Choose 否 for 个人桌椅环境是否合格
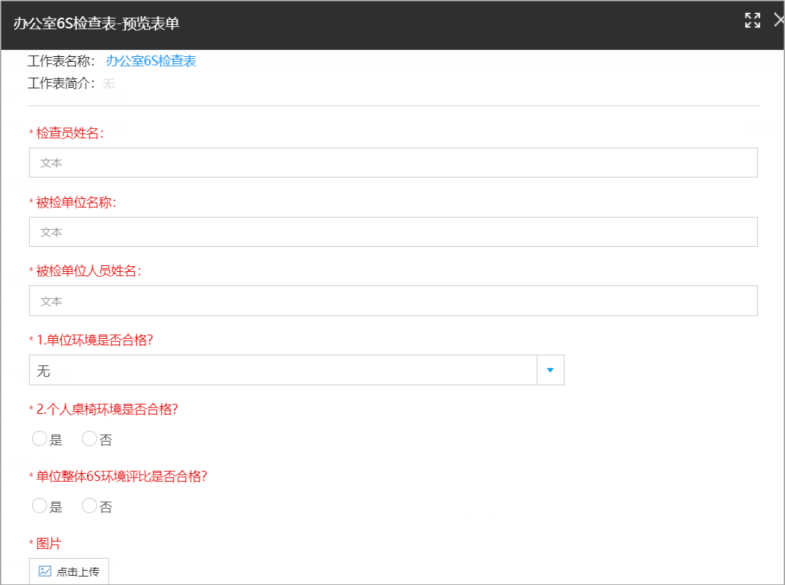Image resolution: width=785 pixels, height=585 pixels. (x=89, y=439)
